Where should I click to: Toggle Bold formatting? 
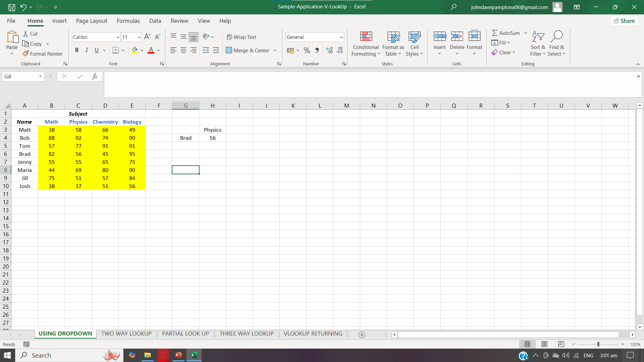(77, 50)
